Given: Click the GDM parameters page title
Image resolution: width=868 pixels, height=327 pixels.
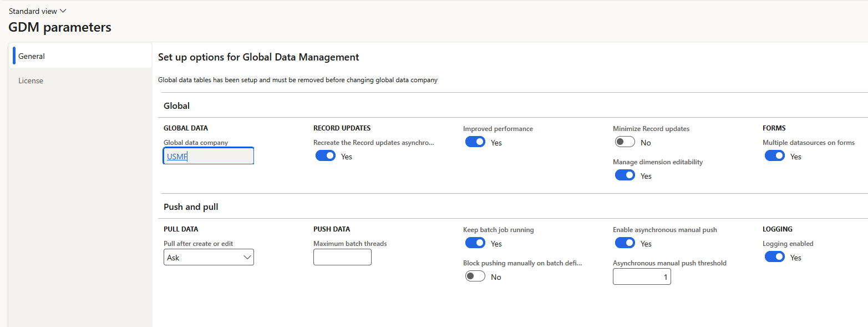Looking at the screenshot, I should tap(60, 27).
